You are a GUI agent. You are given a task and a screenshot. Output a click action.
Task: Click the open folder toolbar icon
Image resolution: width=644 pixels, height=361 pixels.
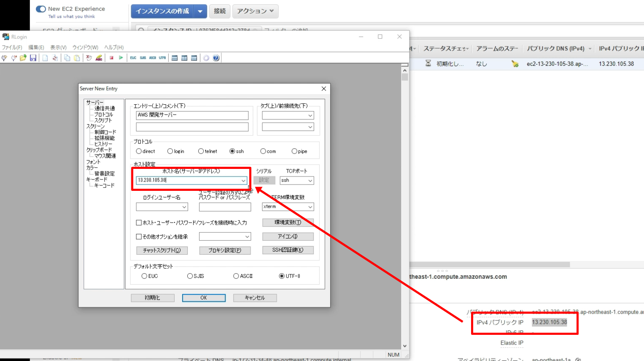23,58
